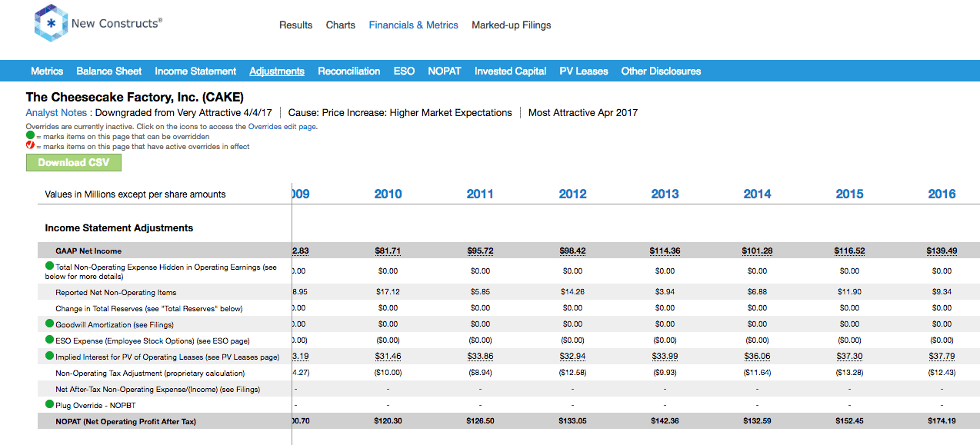Click NOPAT value $120.30
The image size is (980, 445).
388,421
